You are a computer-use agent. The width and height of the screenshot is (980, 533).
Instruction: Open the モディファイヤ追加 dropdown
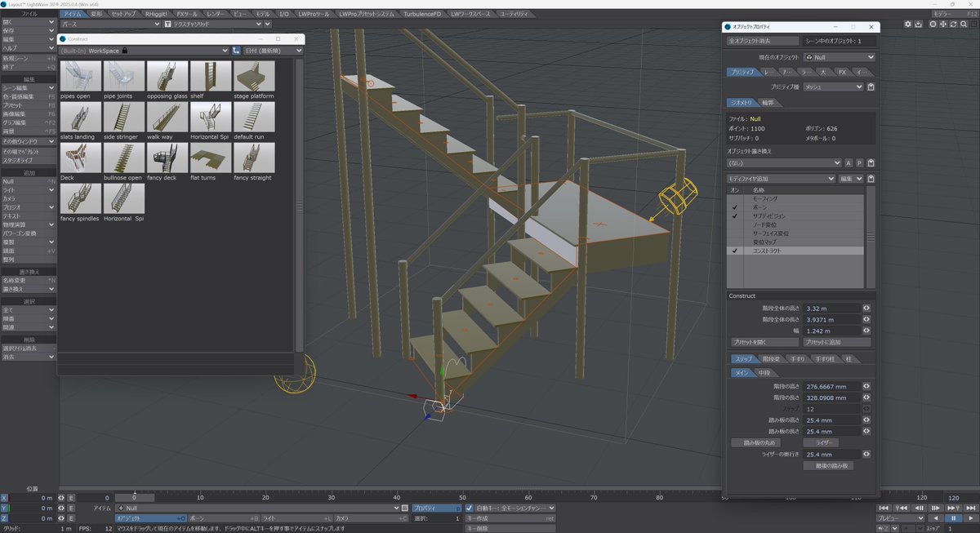click(781, 178)
